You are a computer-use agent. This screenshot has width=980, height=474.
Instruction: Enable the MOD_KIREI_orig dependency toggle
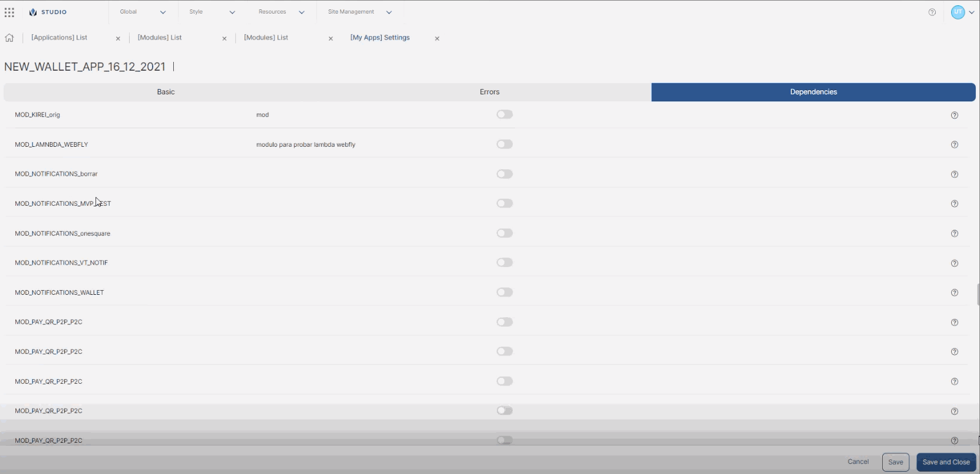(x=504, y=115)
